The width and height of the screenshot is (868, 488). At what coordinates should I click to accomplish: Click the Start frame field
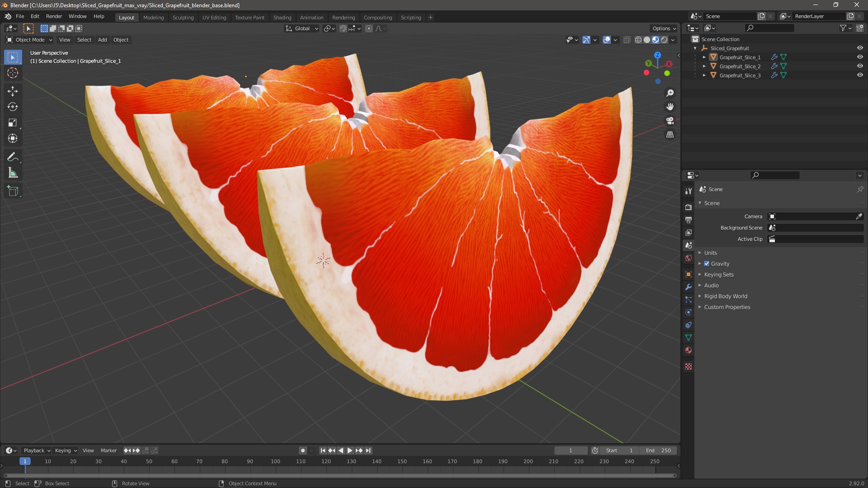coord(619,450)
